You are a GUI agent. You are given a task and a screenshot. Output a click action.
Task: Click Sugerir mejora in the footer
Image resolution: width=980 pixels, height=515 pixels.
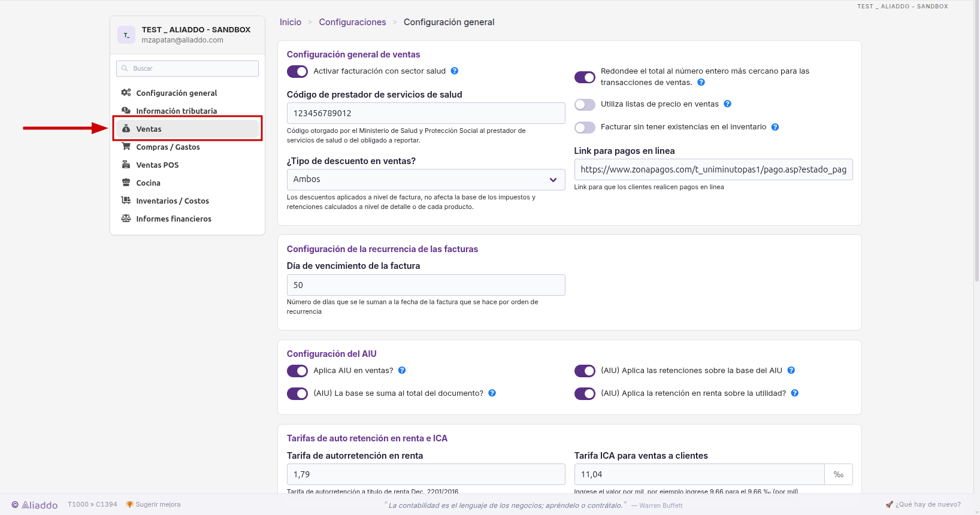[153, 504]
